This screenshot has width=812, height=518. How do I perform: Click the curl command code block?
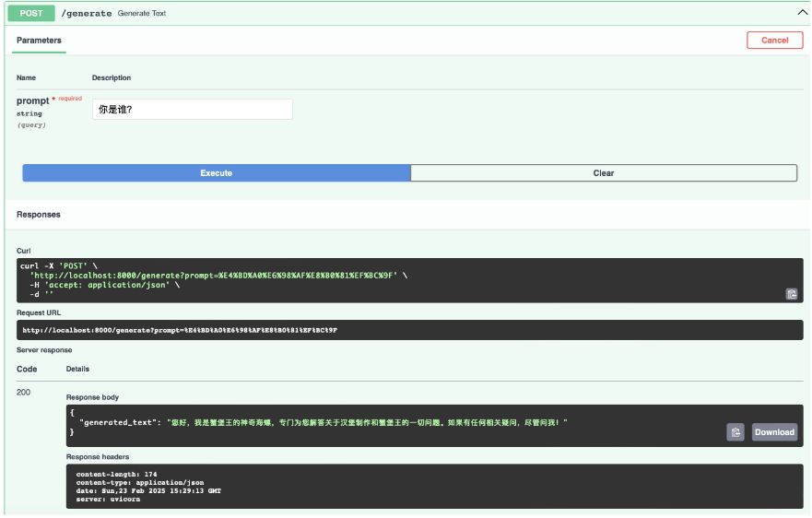tap(369, 280)
